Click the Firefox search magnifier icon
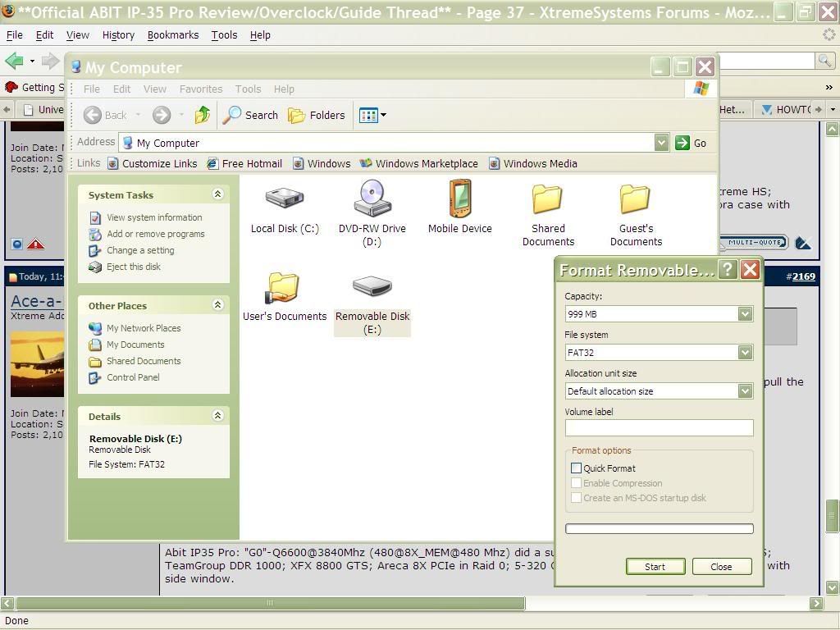 824,60
